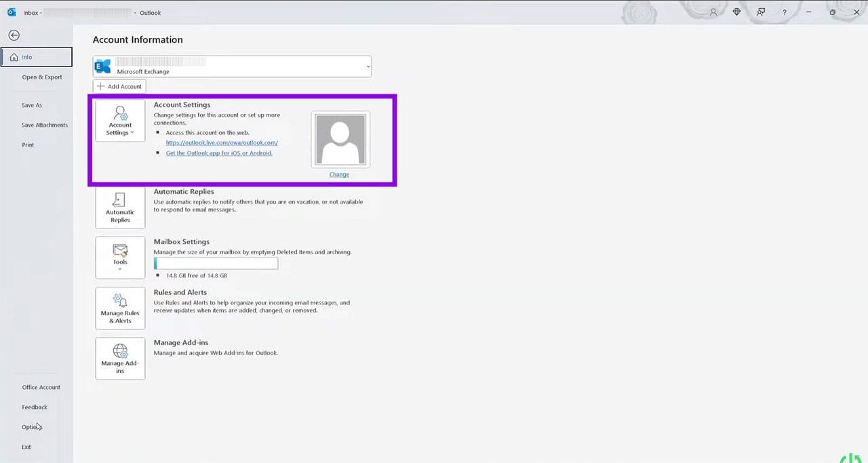This screenshot has width=868, height=463.
Task: Open Manage Rules & Alerts
Action: (x=120, y=308)
